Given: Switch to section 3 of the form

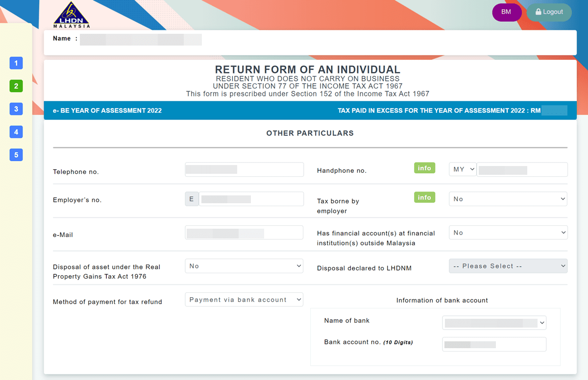Looking at the screenshot, I should click(x=16, y=109).
